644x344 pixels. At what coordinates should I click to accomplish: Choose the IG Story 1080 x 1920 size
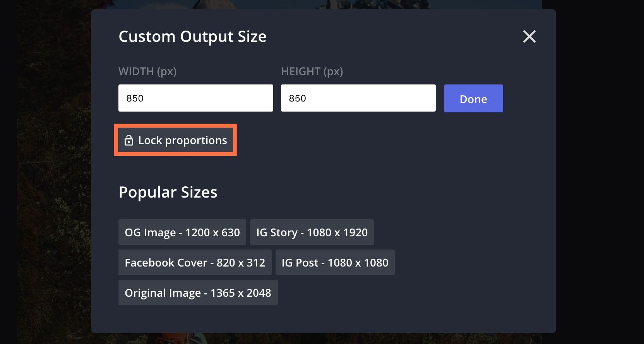(x=312, y=232)
